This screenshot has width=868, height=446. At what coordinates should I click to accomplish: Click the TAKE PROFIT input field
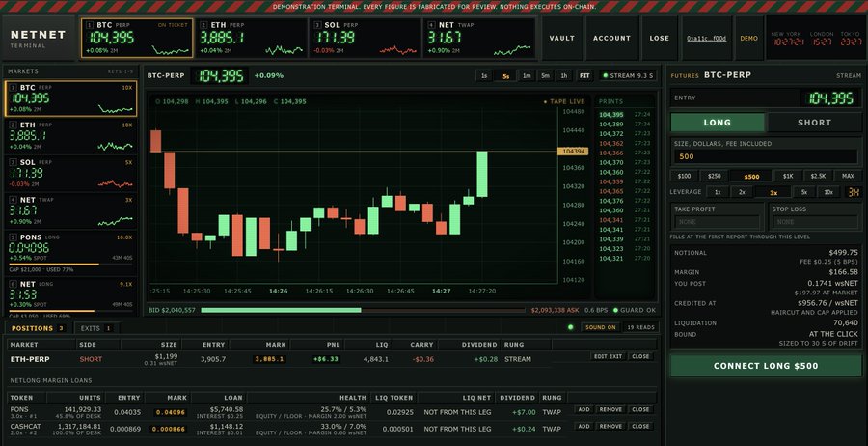[718, 222]
